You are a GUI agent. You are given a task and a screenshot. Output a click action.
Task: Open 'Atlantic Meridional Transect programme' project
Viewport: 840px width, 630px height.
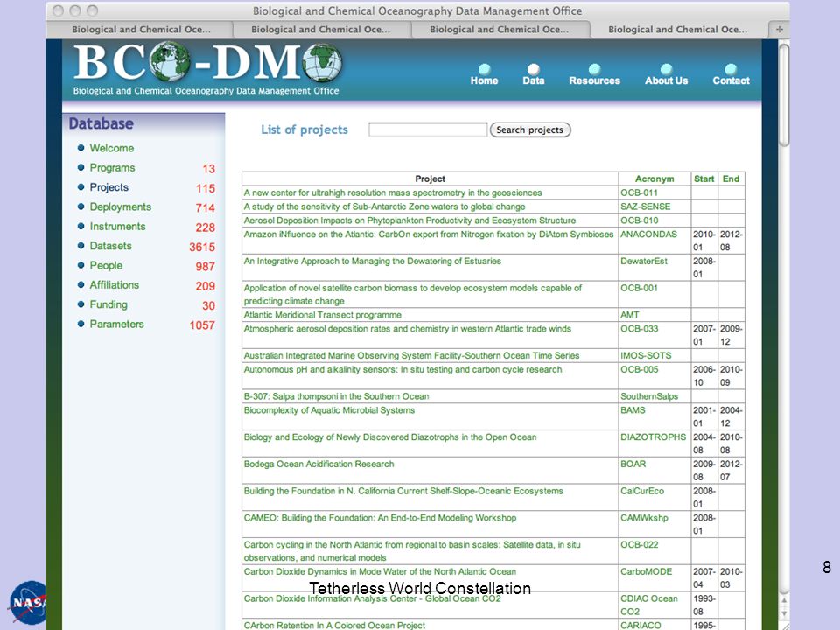click(323, 315)
